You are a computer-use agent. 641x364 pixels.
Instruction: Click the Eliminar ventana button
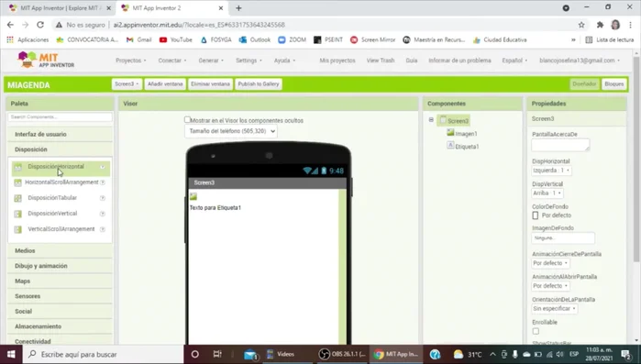click(x=211, y=84)
